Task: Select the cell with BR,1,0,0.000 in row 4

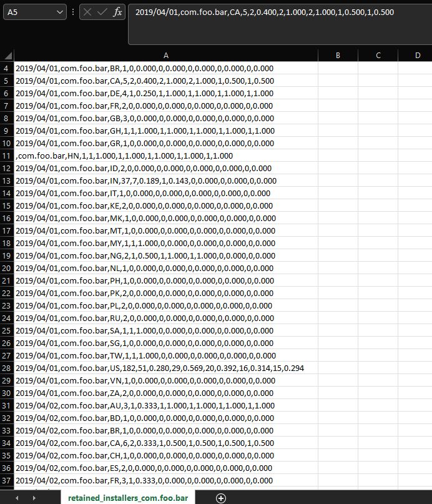Action: click(x=166, y=69)
